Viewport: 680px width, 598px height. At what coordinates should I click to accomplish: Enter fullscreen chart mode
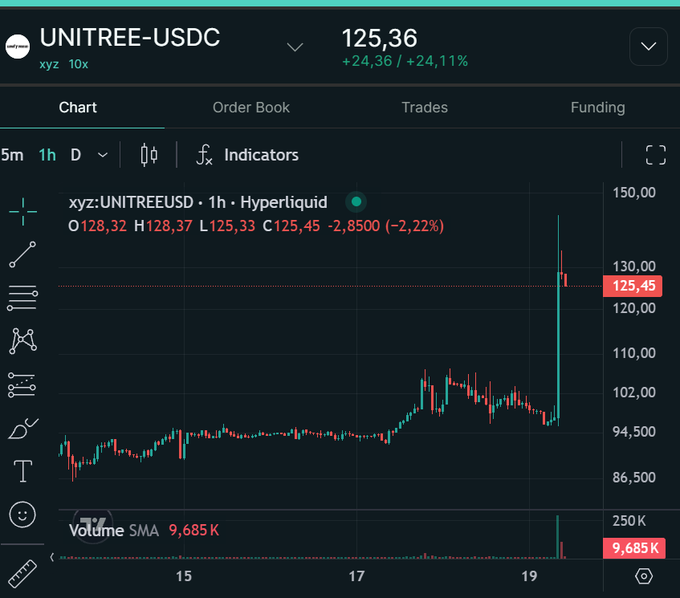[656, 155]
